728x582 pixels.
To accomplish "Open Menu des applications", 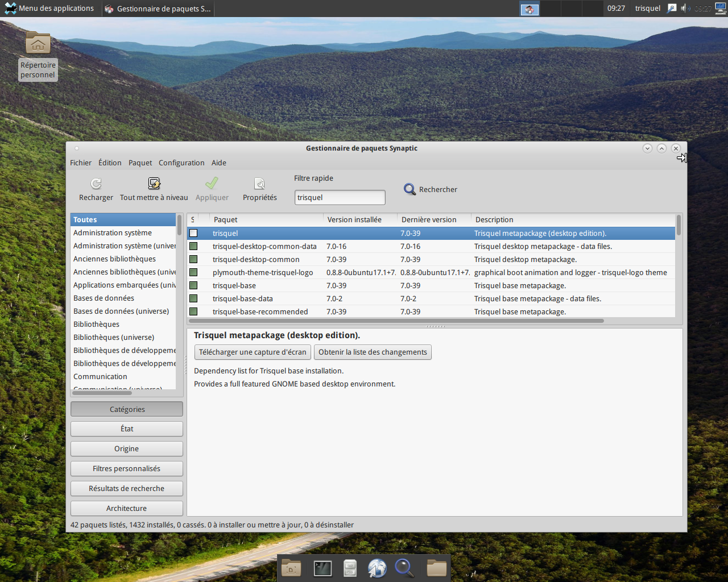I will click(x=49, y=8).
